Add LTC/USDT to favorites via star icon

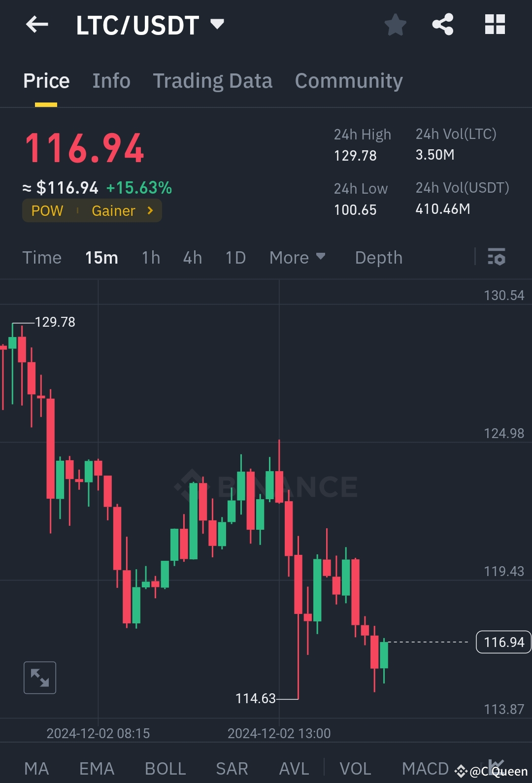tap(395, 25)
